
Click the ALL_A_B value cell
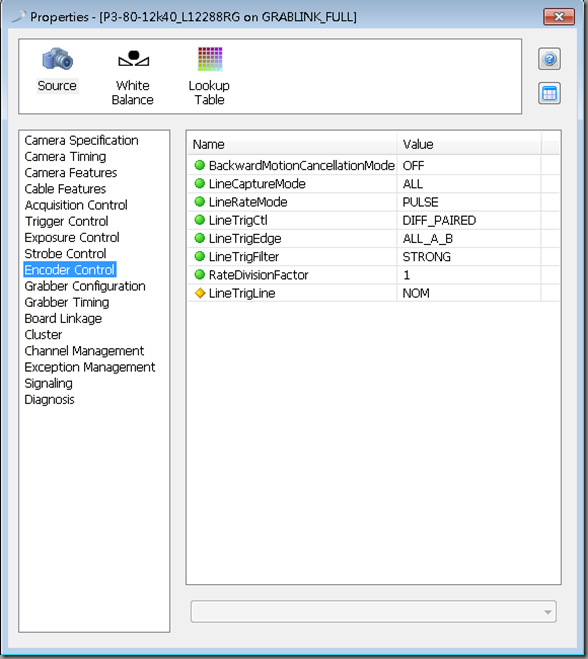pyautogui.click(x=469, y=238)
